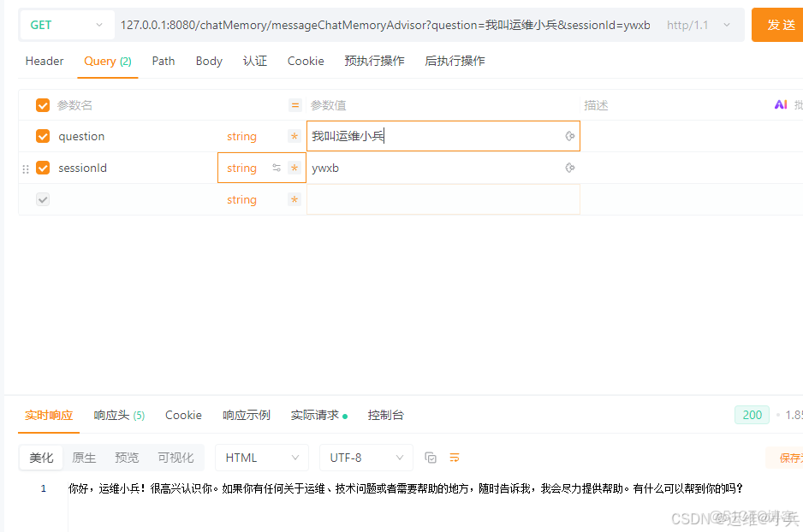Change response encoding from UTF-8

tap(366, 458)
